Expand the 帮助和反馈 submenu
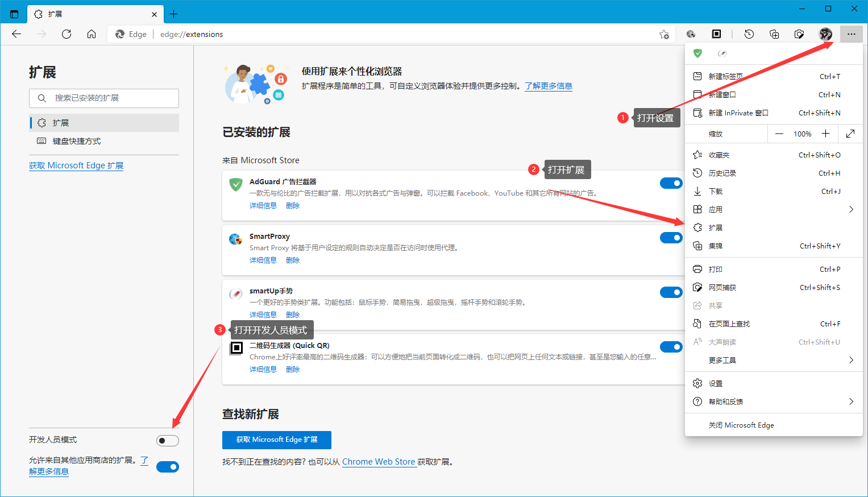 [x=774, y=401]
